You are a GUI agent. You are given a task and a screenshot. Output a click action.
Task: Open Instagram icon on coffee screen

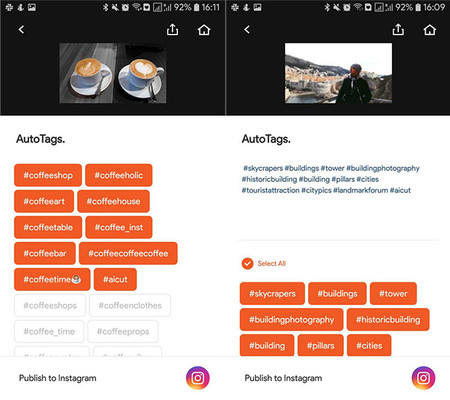point(198,378)
